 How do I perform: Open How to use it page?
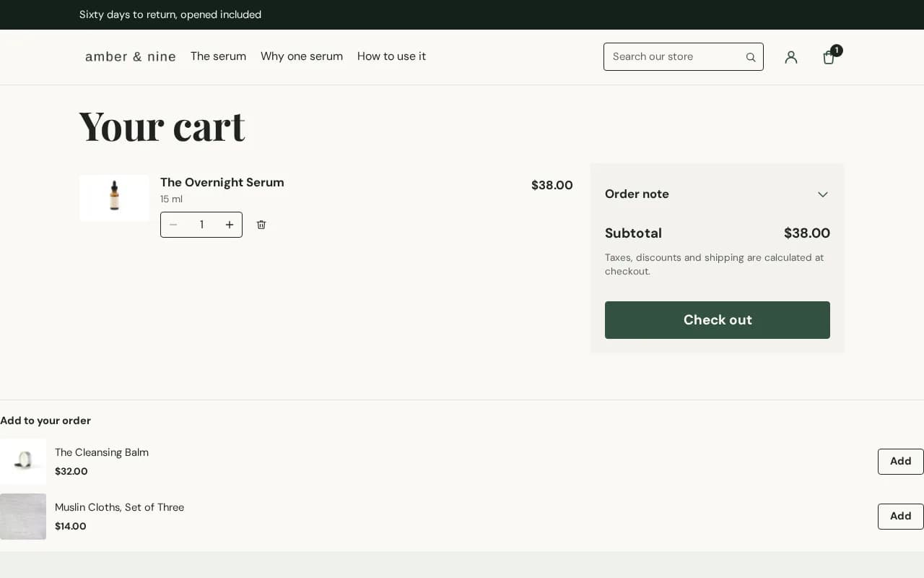click(391, 56)
